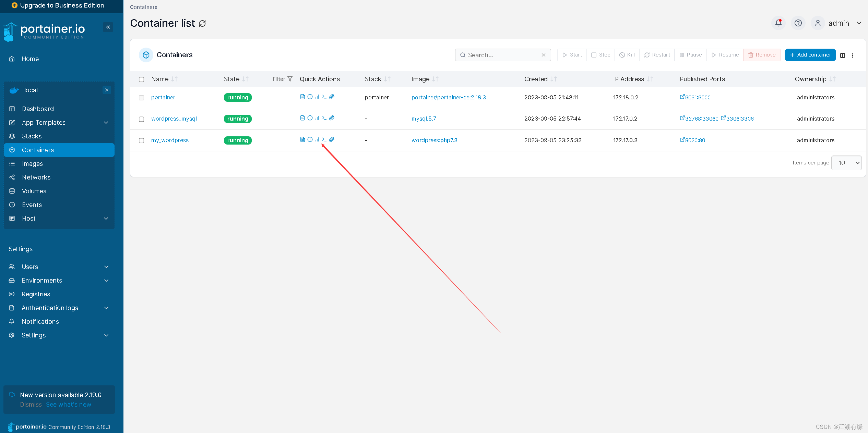This screenshot has height=433, width=868.
Task: Open table settings three-dots menu
Action: click(x=853, y=55)
